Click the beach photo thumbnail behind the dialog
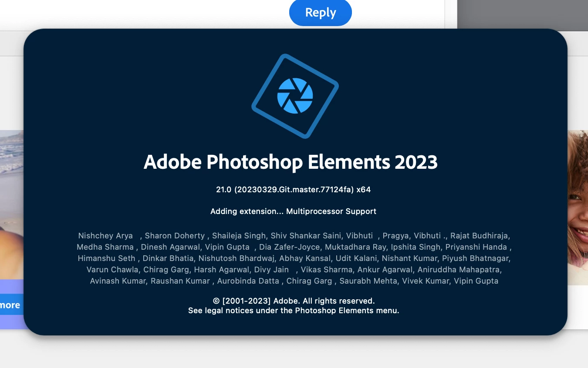The height and width of the screenshot is (368, 588). tap(12, 204)
